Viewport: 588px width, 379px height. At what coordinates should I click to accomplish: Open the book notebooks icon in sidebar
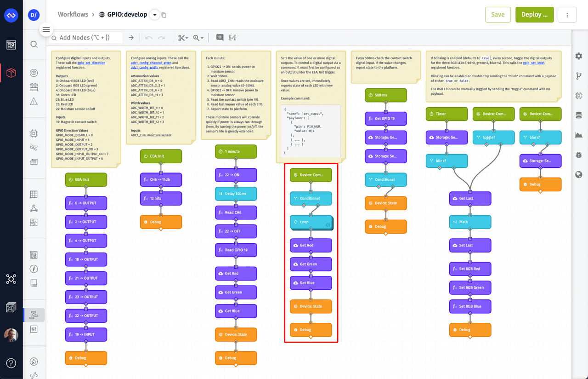coord(34,282)
